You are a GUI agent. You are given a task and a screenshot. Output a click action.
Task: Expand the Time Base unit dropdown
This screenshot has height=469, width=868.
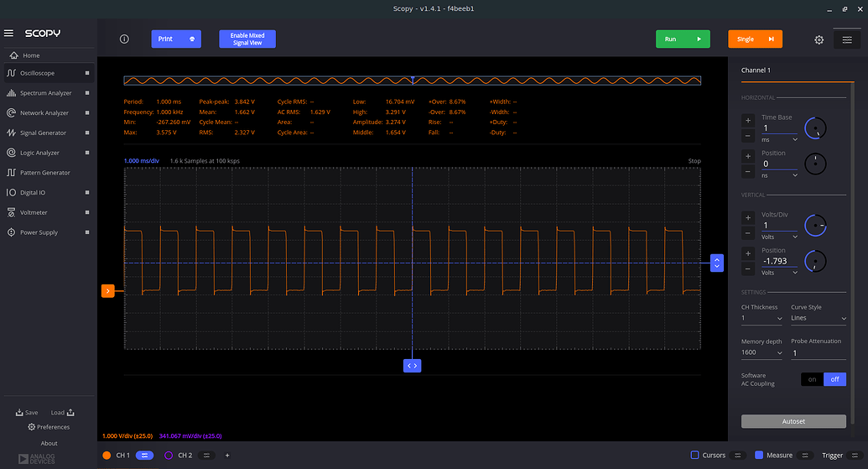point(779,139)
